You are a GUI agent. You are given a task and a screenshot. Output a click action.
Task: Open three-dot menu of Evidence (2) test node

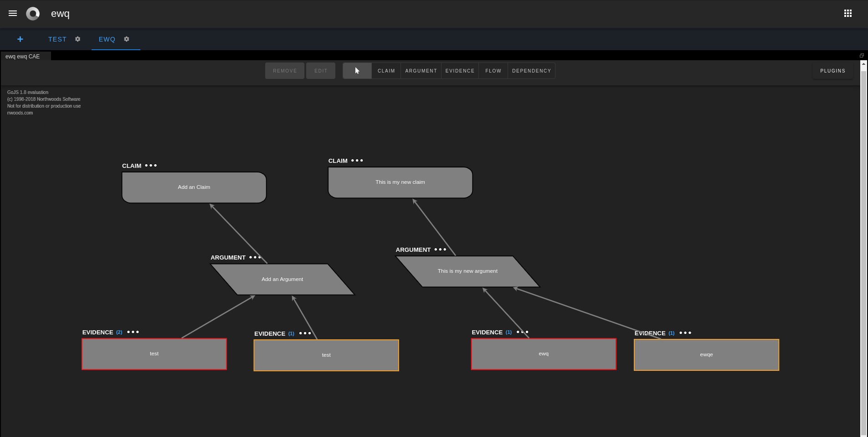click(x=133, y=332)
